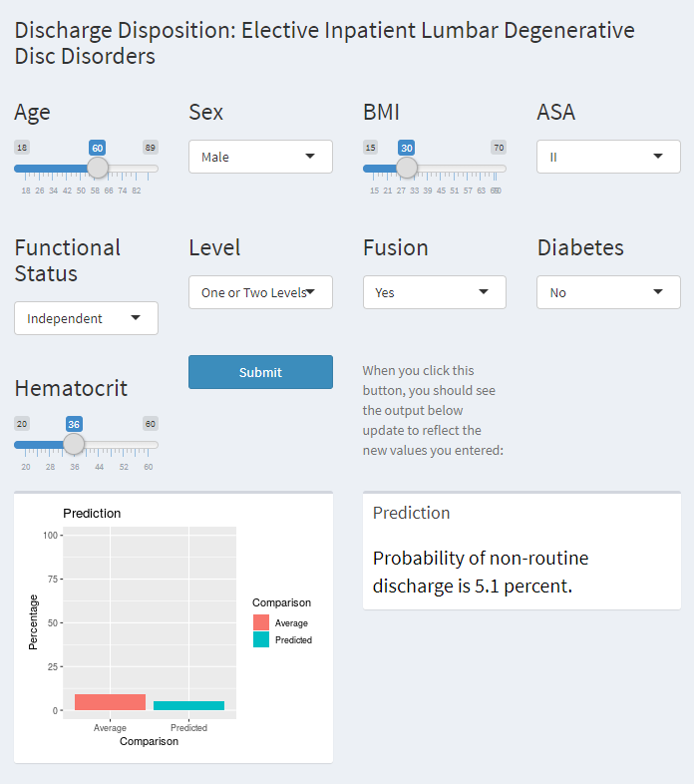Click the red Average bar in chart

(x=110, y=702)
